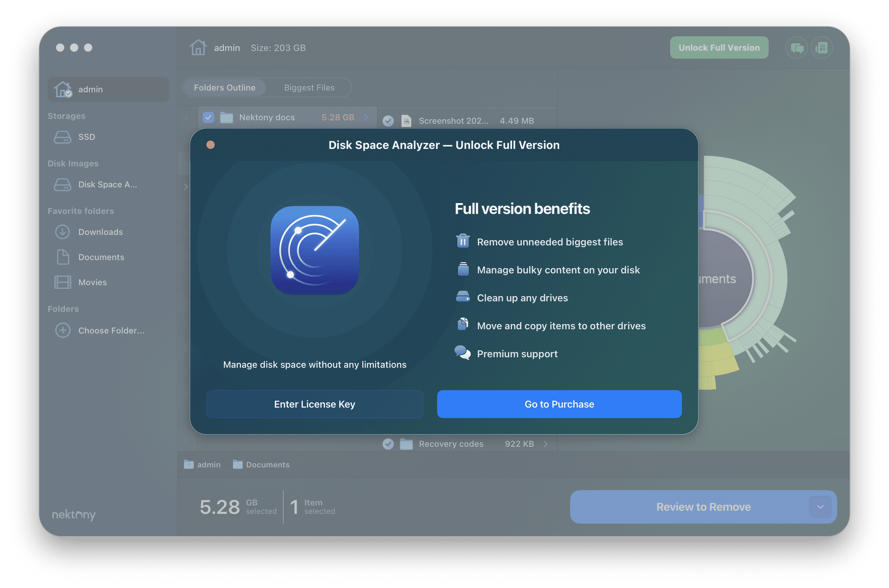Click the trash can benefit icon

pyautogui.click(x=462, y=241)
